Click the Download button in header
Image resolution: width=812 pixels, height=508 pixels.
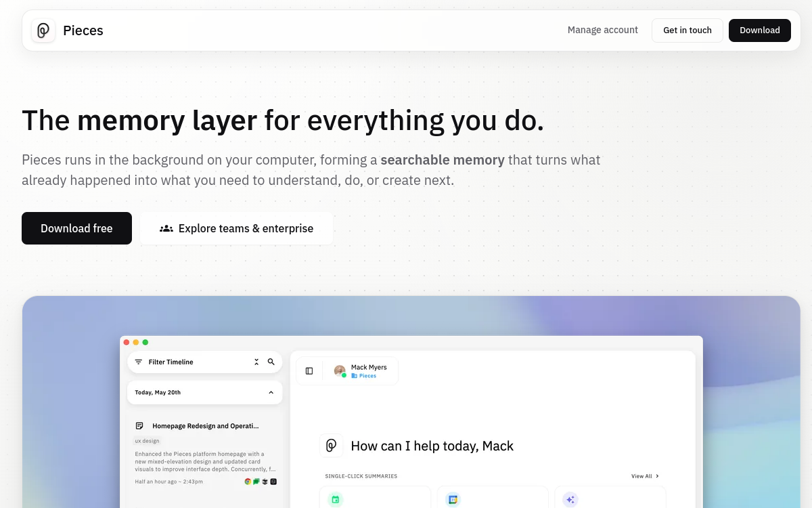(760, 30)
